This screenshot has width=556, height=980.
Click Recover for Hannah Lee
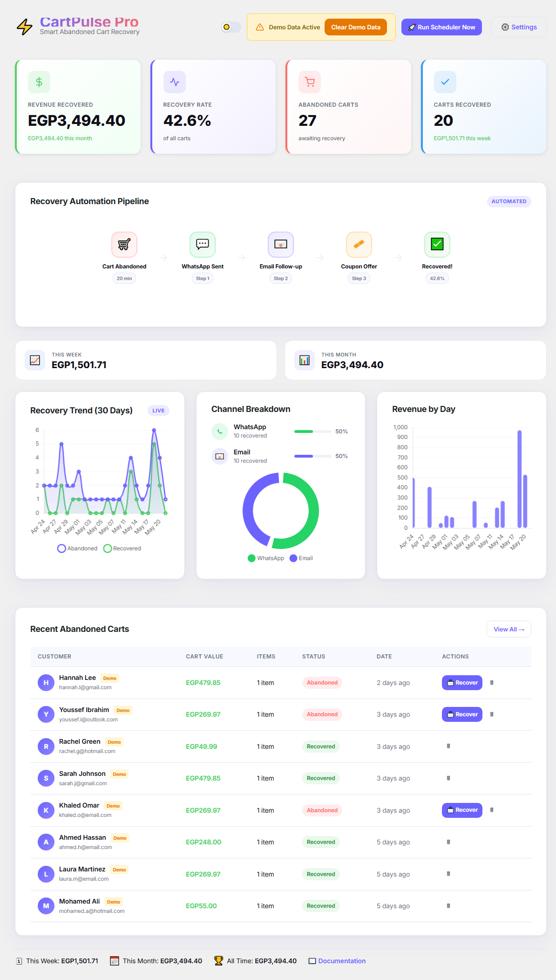coord(462,683)
